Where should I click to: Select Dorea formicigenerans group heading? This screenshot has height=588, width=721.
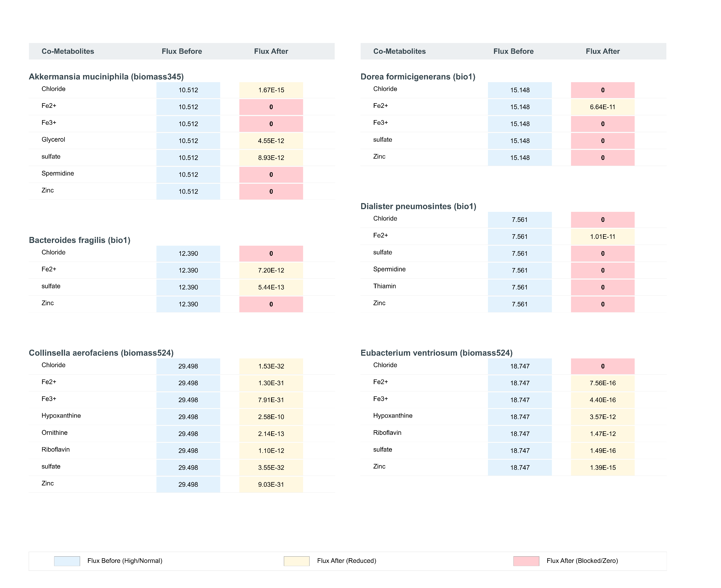click(418, 76)
